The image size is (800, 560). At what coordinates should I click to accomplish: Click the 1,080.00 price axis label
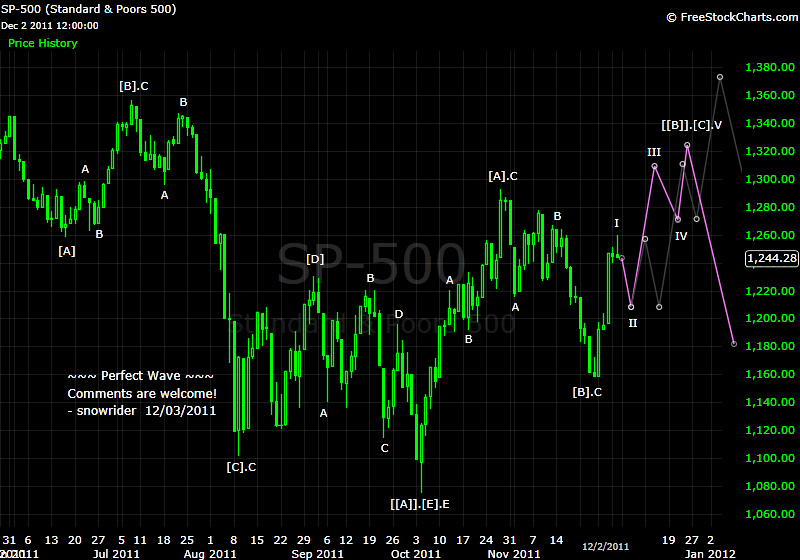click(x=770, y=487)
